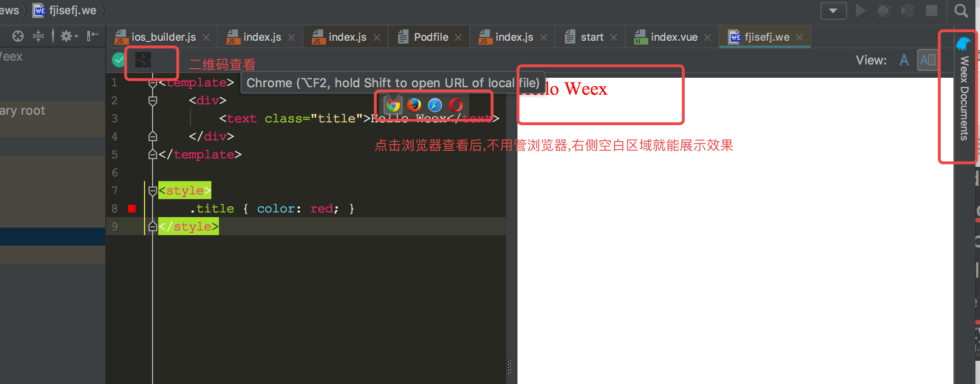Click red color swatch in gutter line 8
Viewport: 980px width, 384px height.
132,209
